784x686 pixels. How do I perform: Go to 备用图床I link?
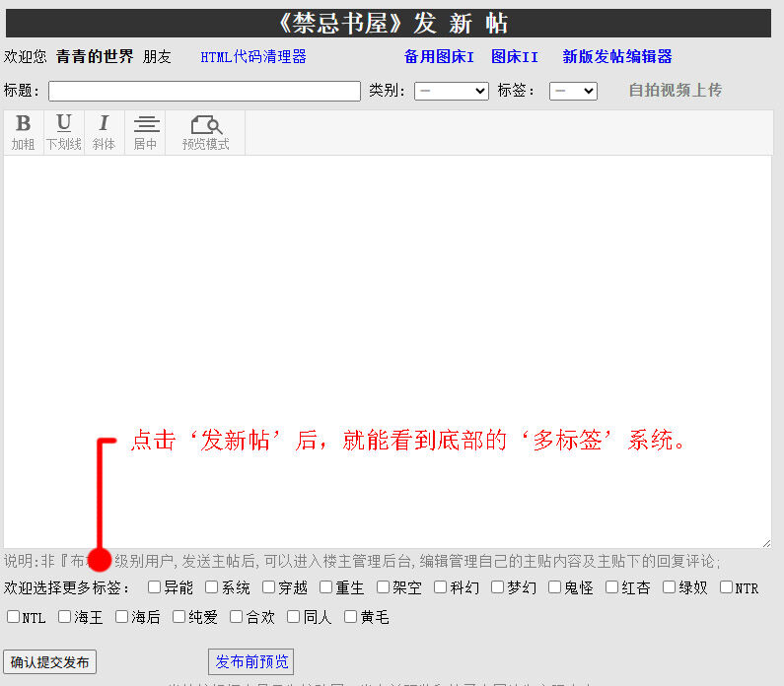point(439,57)
